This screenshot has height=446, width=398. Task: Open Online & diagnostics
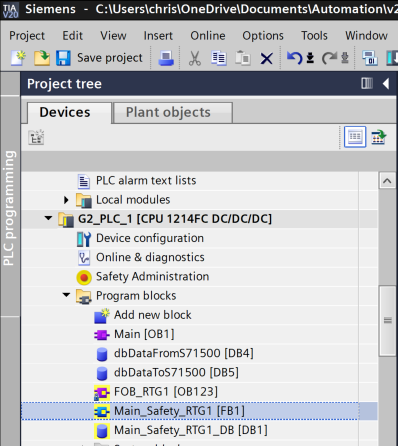150,258
